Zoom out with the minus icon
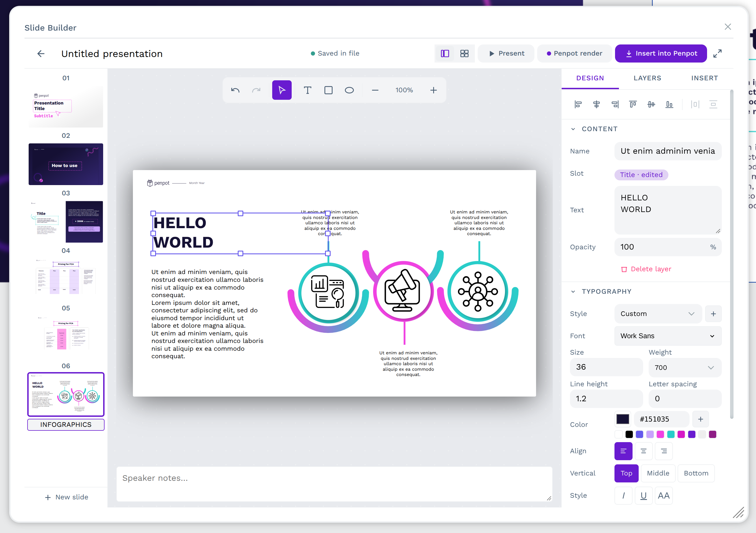The height and width of the screenshot is (533, 756). point(375,90)
